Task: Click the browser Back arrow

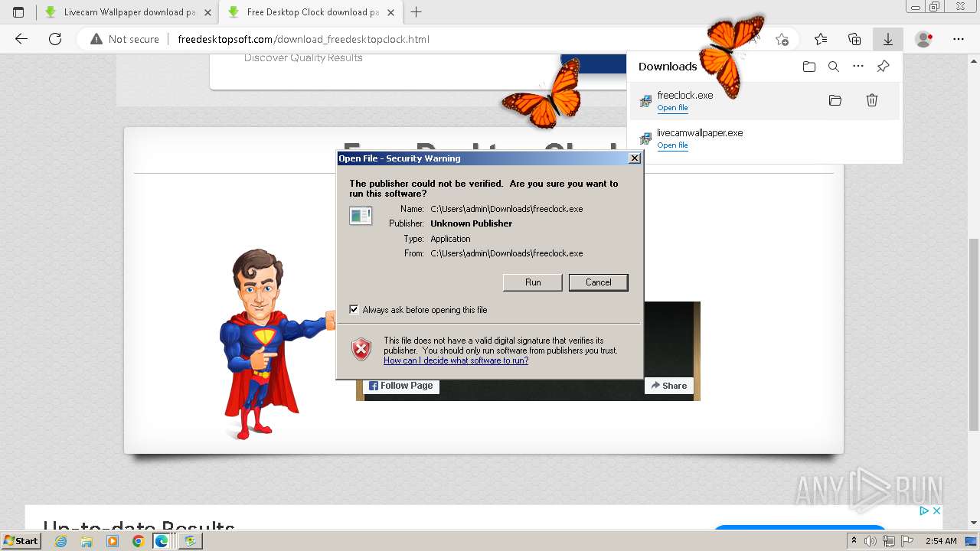Action: click(x=21, y=39)
